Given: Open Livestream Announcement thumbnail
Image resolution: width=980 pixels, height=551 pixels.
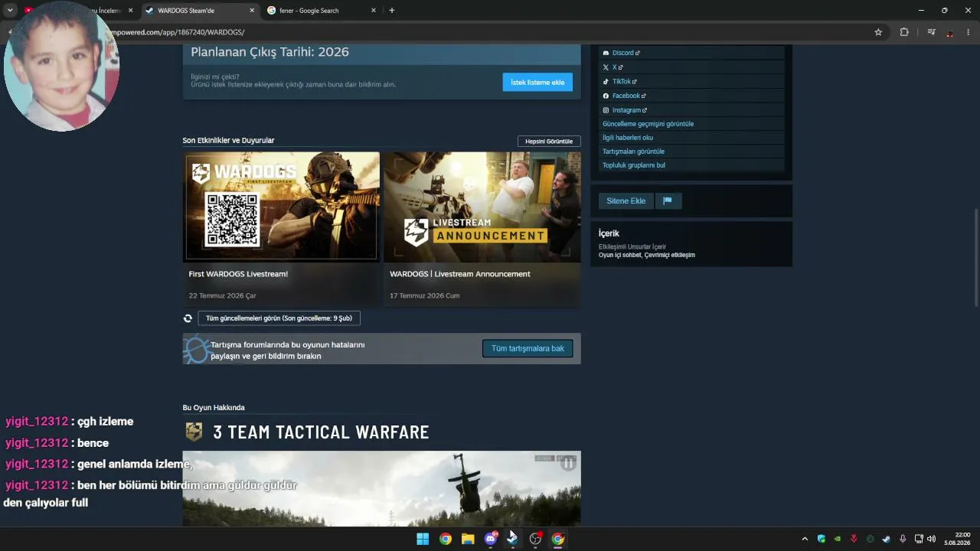Looking at the screenshot, I should (x=482, y=207).
